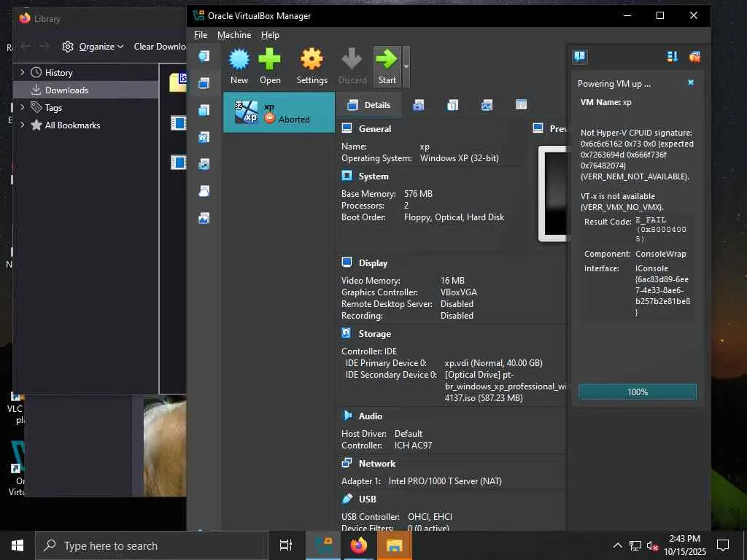The image size is (747, 560).
Task: Click the System section header
Action: click(x=373, y=176)
